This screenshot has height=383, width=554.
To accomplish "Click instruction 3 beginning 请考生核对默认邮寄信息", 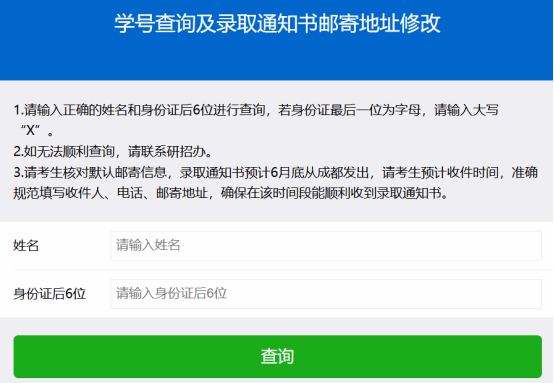I will coord(276,183).
